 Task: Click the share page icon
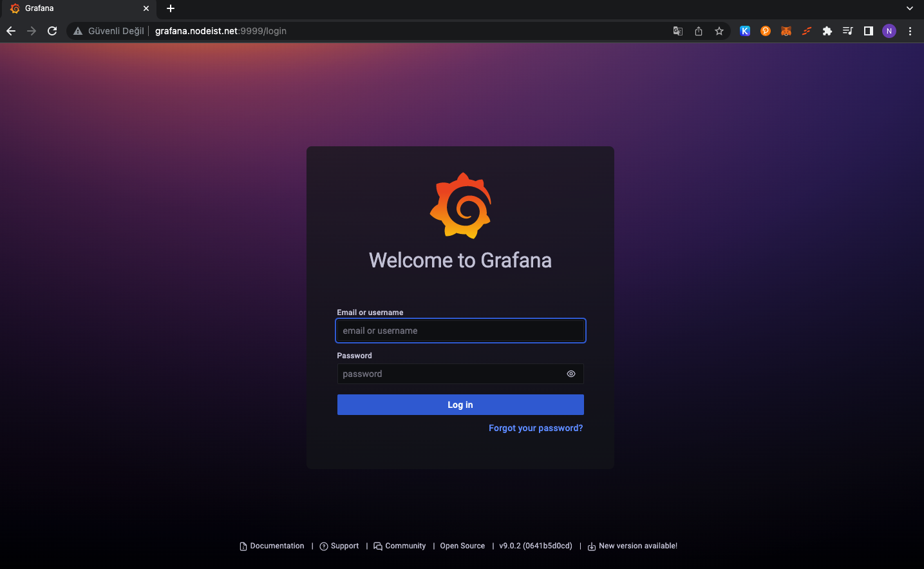pyautogui.click(x=699, y=31)
